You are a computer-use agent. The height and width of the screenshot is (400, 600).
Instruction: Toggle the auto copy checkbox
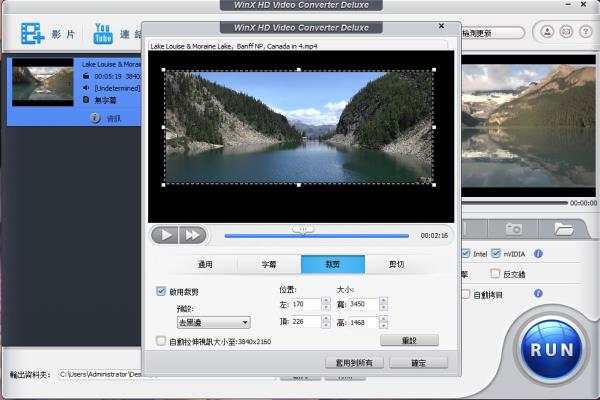pos(466,294)
